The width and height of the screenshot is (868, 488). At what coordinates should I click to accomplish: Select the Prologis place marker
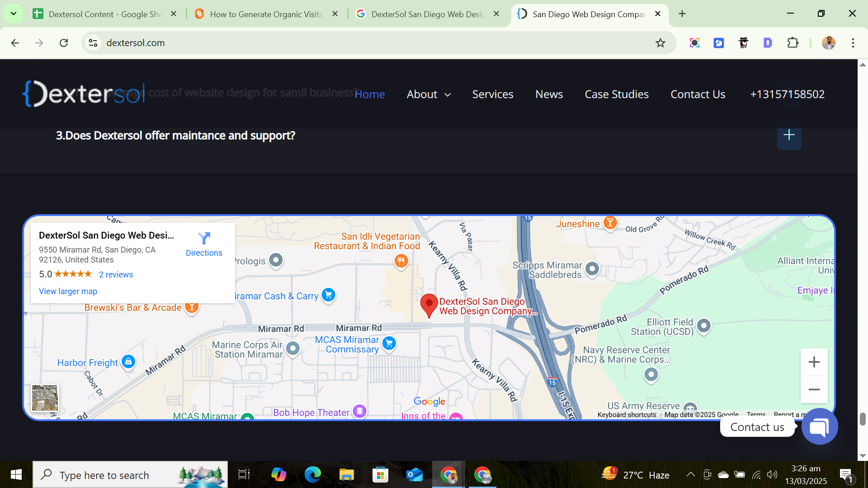pyautogui.click(x=276, y=261)
